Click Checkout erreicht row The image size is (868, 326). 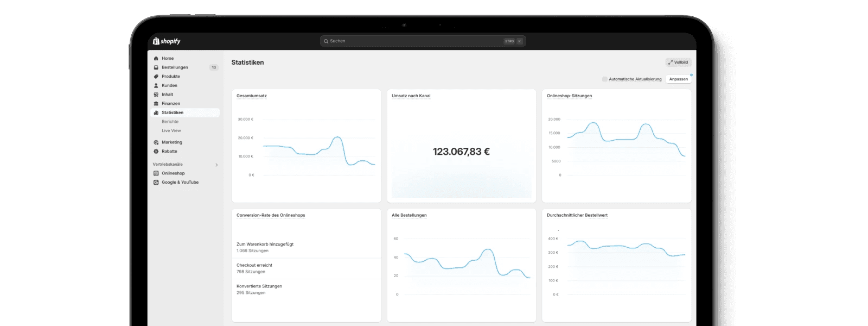coord(306,268)
